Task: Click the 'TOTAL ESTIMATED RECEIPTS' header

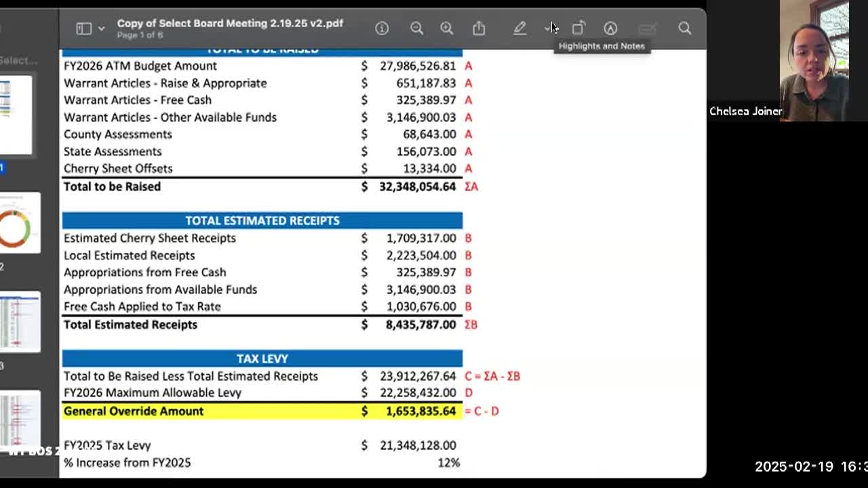Action: click(262, 220)
